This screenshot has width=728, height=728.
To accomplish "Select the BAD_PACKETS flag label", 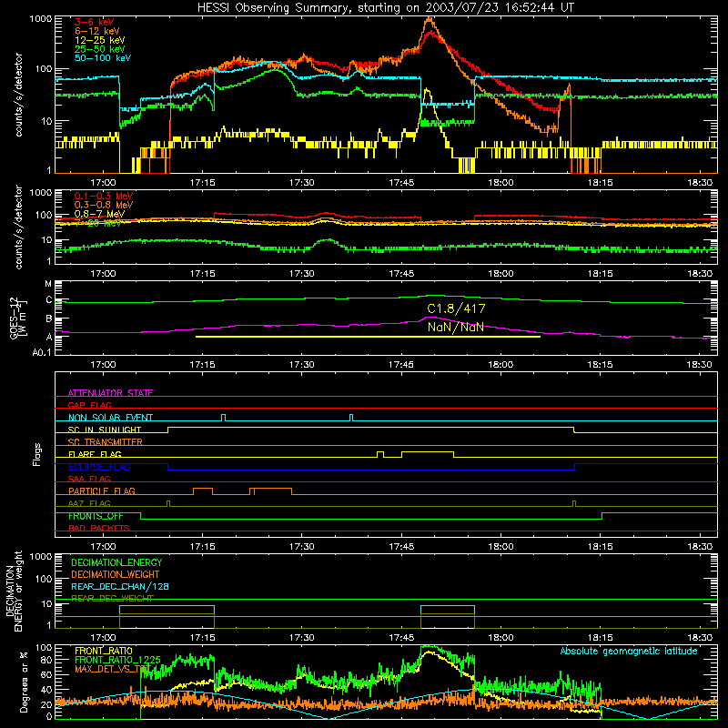I will coord(99,528).
